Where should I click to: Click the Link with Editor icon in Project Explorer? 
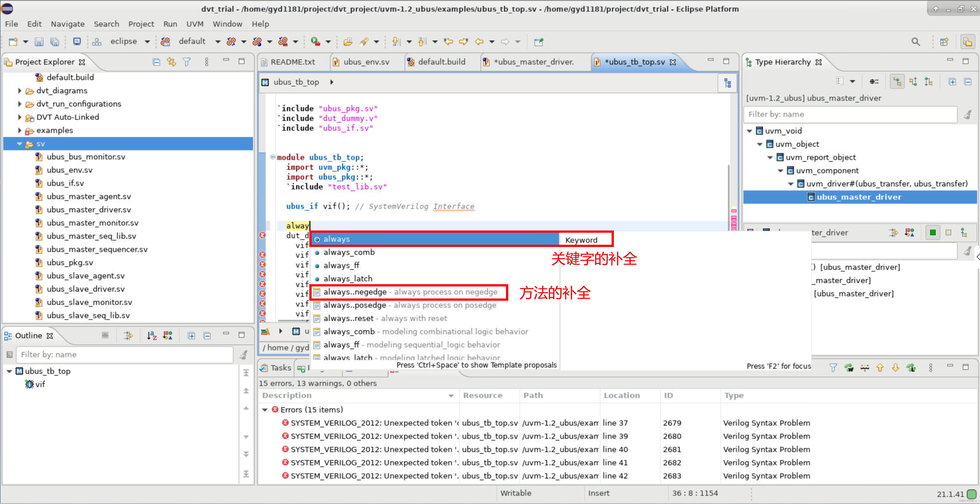(x=171, y=62)
